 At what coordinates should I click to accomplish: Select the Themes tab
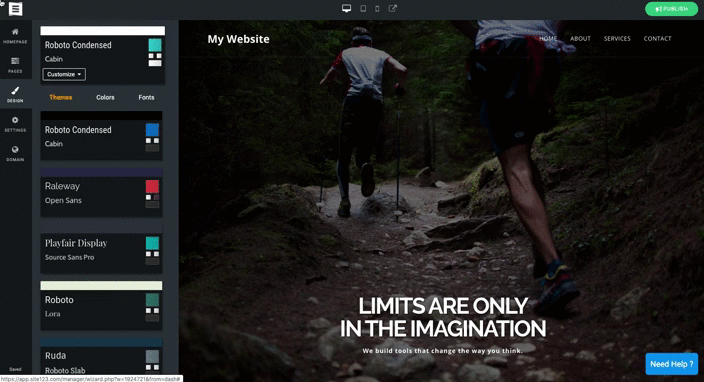pos(61,97)
